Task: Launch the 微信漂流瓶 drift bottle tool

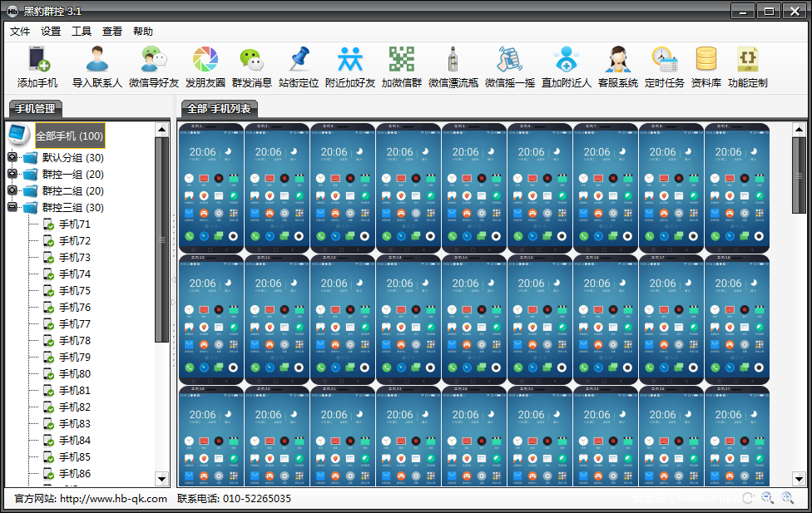Action: [453, 61]
